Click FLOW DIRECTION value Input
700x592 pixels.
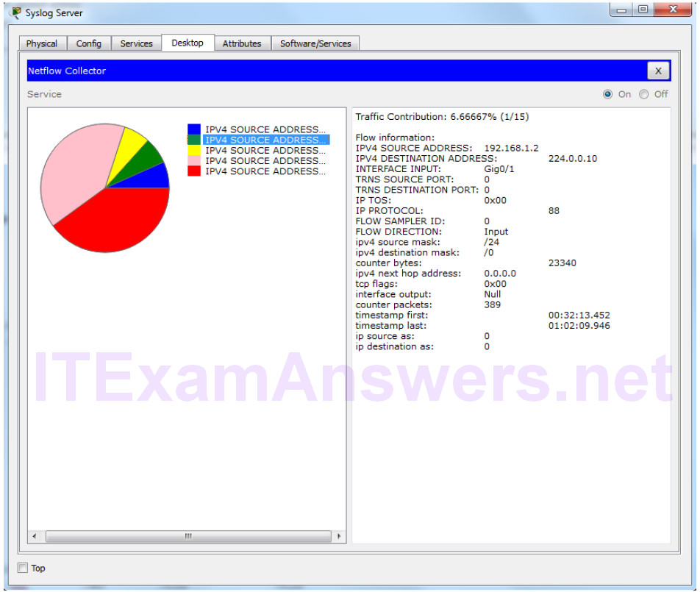tap(496, 232)
